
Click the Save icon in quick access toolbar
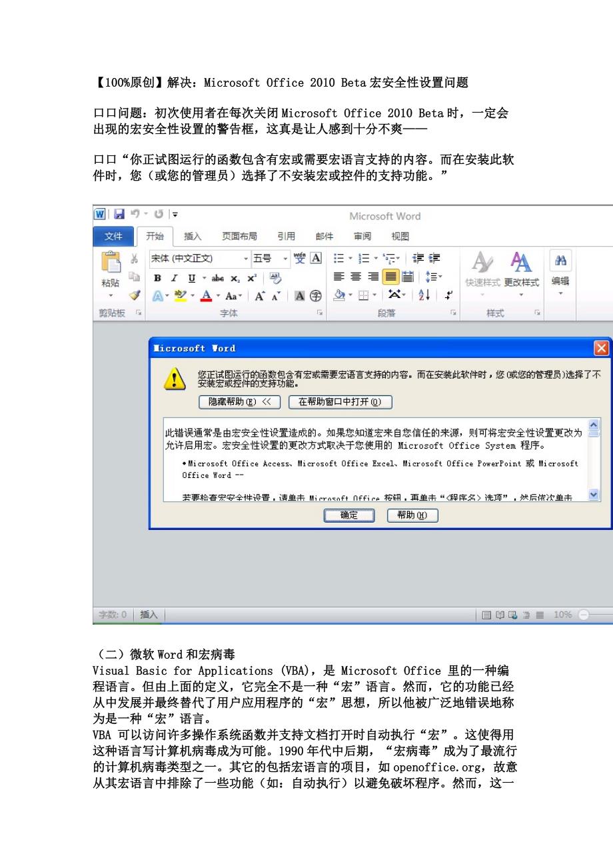tap(119, 215)
